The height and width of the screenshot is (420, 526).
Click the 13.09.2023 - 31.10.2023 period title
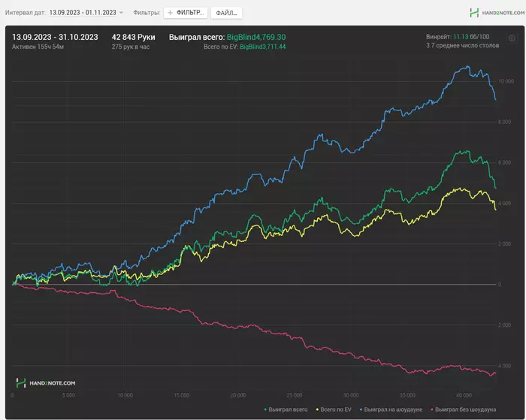(56, 37)
